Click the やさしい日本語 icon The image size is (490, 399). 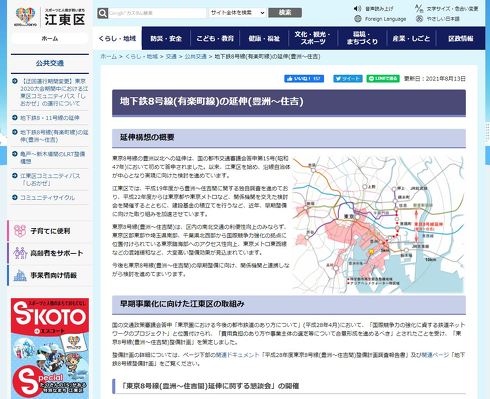[419, 19]
